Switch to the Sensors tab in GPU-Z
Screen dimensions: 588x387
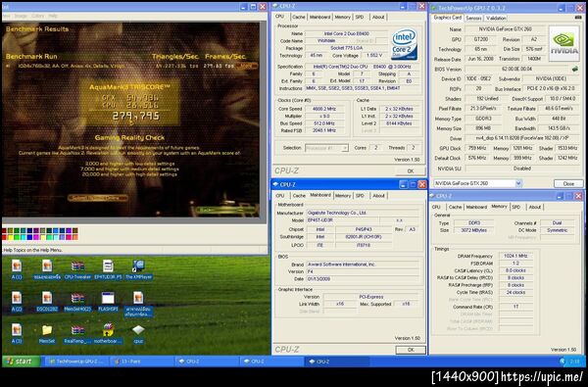coord(473,18)
